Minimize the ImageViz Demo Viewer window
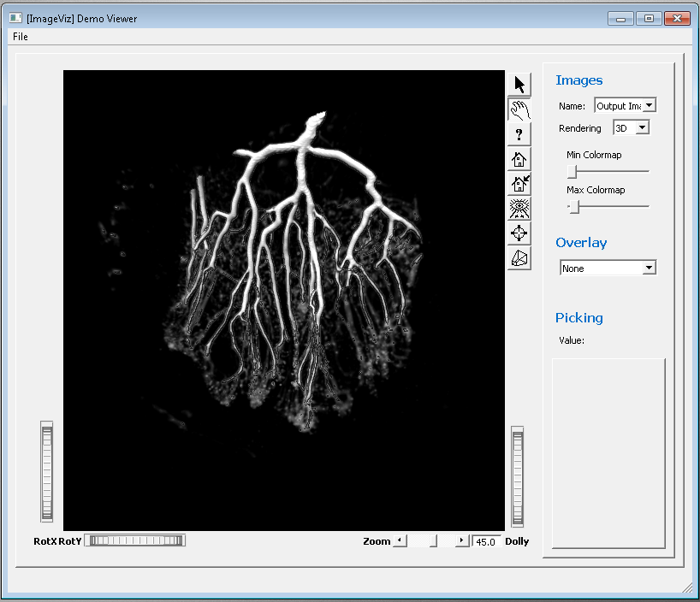 620,19
